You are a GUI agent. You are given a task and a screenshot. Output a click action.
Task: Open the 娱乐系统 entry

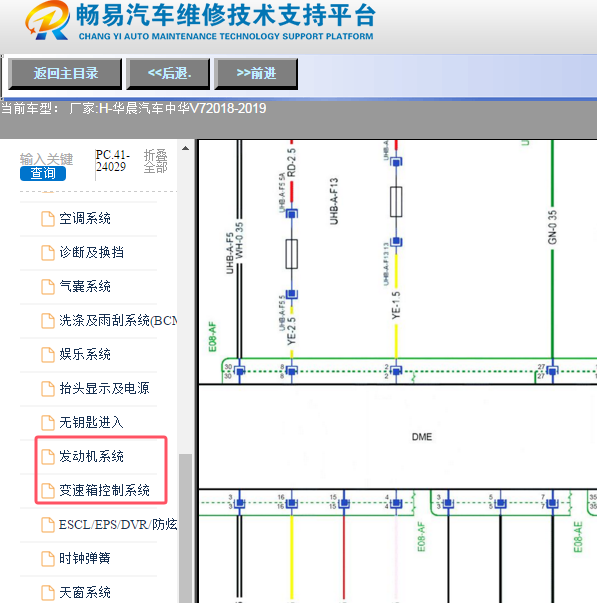pos(85,354)
